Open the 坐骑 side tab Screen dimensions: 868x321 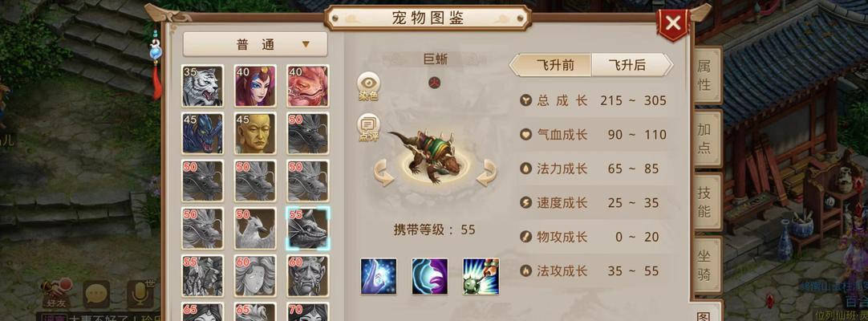click(704, 266)
